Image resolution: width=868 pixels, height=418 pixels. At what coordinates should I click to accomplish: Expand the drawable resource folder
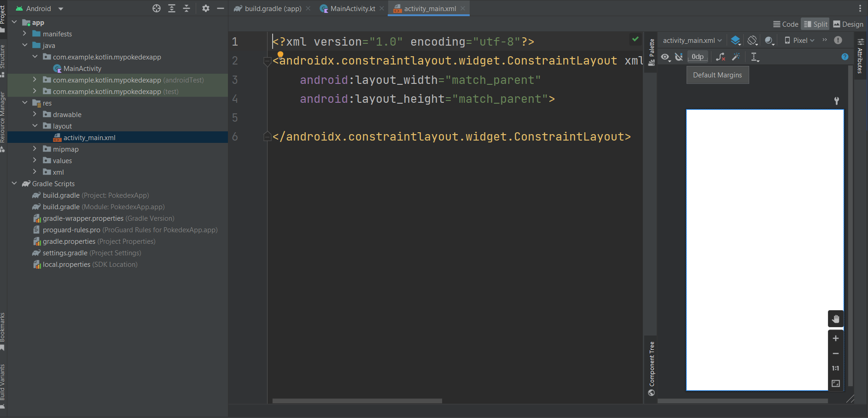tap(35, 114)
